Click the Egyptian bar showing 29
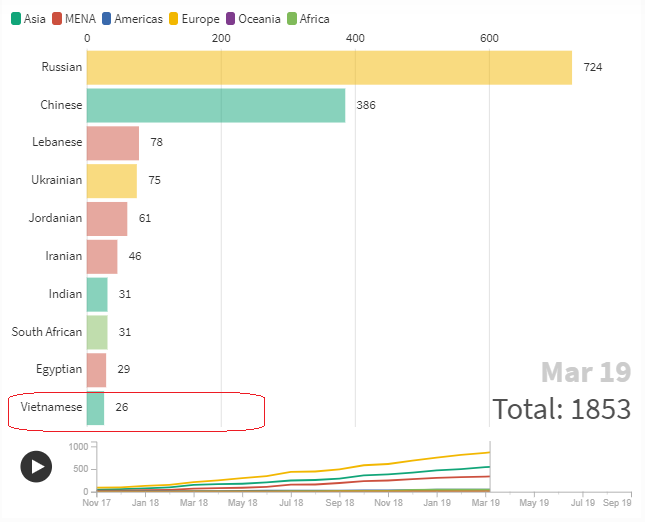This screenshot has height=522, width=645. 97,369
